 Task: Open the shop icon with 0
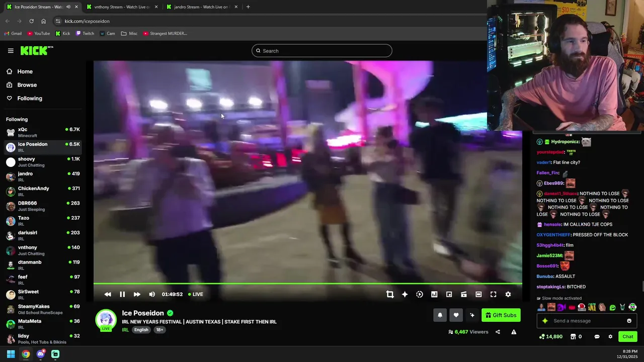point(576,336)
